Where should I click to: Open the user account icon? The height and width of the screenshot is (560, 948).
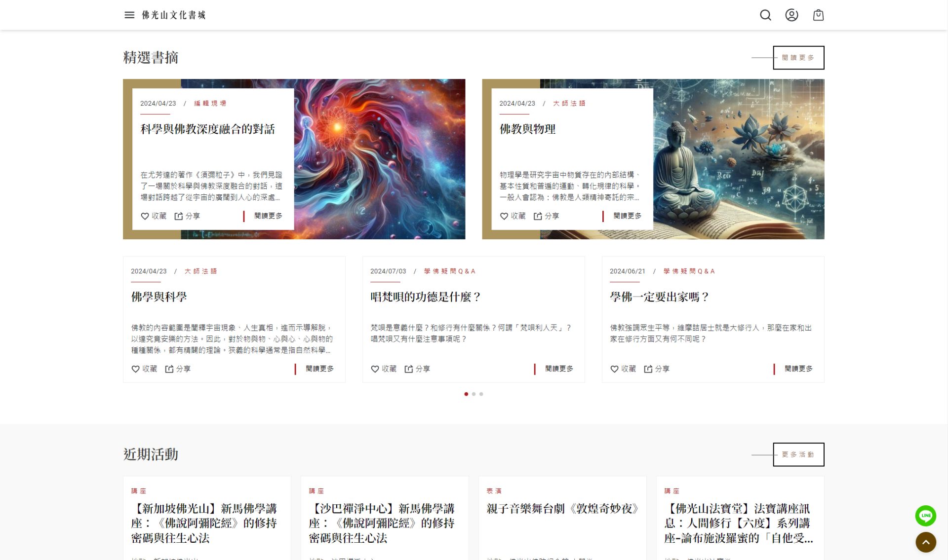791,15
